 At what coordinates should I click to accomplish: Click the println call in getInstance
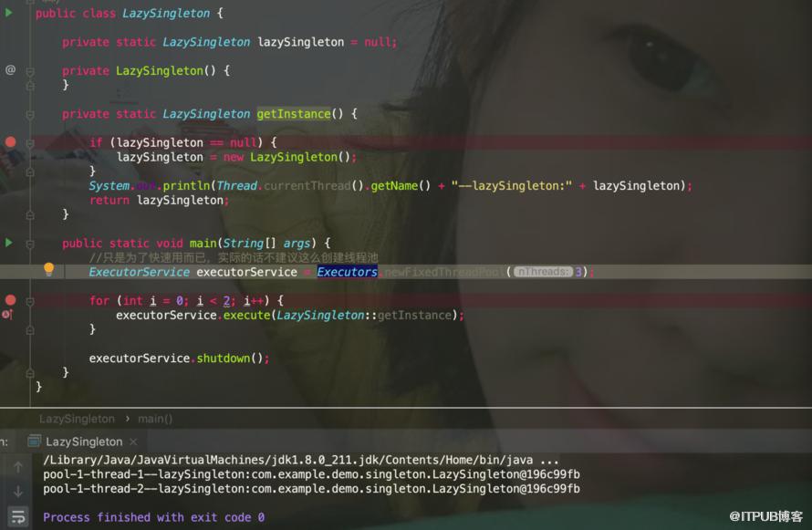187,185
